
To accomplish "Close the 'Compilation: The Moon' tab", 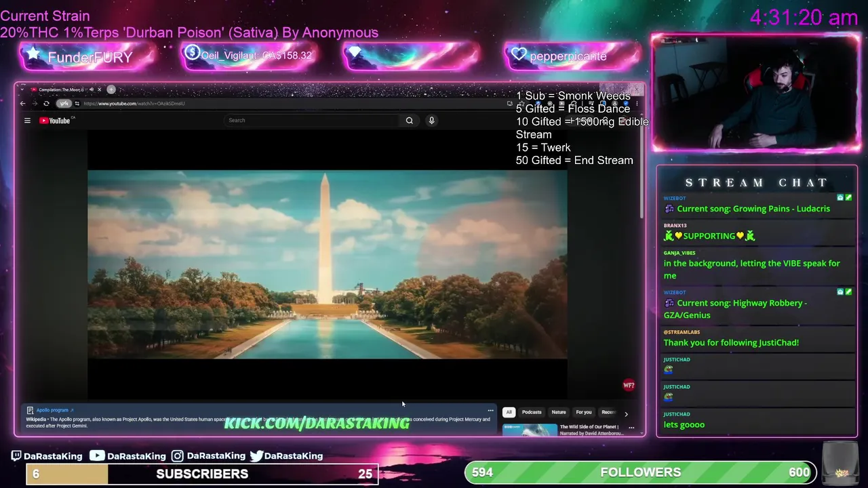I will [99, 89].
